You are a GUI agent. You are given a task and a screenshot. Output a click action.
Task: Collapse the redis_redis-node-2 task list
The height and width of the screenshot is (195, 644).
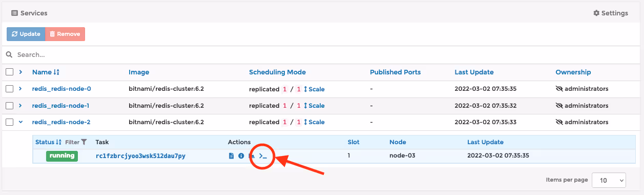tap(20, 122)
